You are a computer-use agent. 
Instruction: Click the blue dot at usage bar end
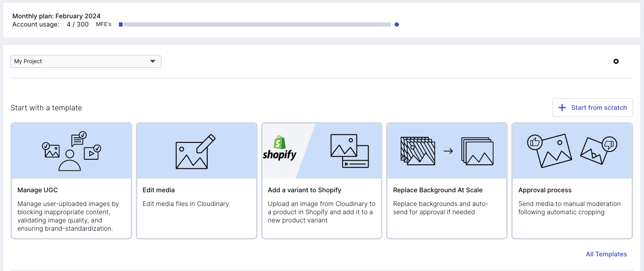click(x=397, y=25)
